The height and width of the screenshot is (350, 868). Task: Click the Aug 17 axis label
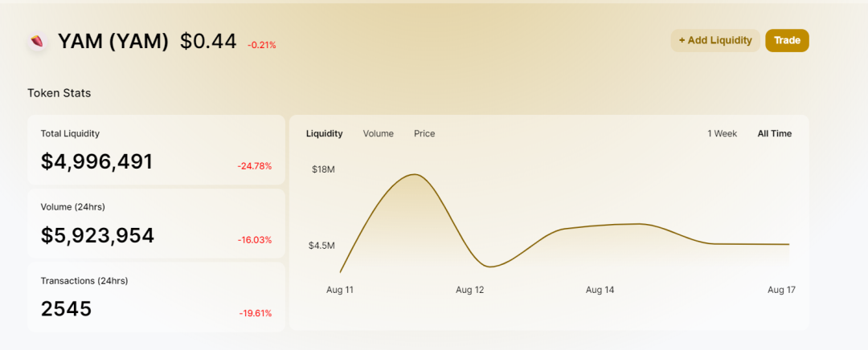coord(781,290)
